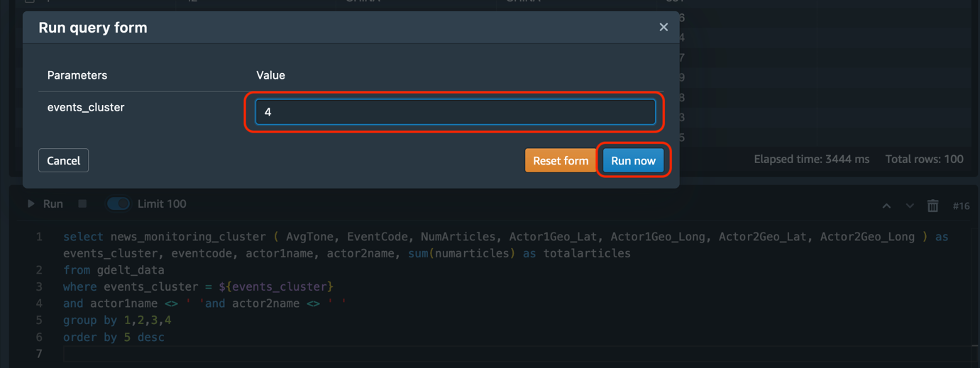Click the Total rows: 100 text
Image resolution: width=980 pixels, height=368 pixels.
925,159
